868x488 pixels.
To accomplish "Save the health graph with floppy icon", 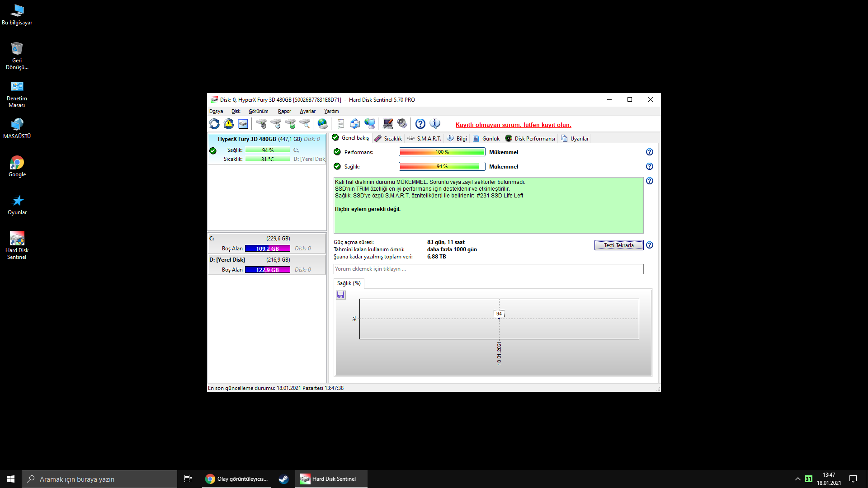I will [341, 295].
